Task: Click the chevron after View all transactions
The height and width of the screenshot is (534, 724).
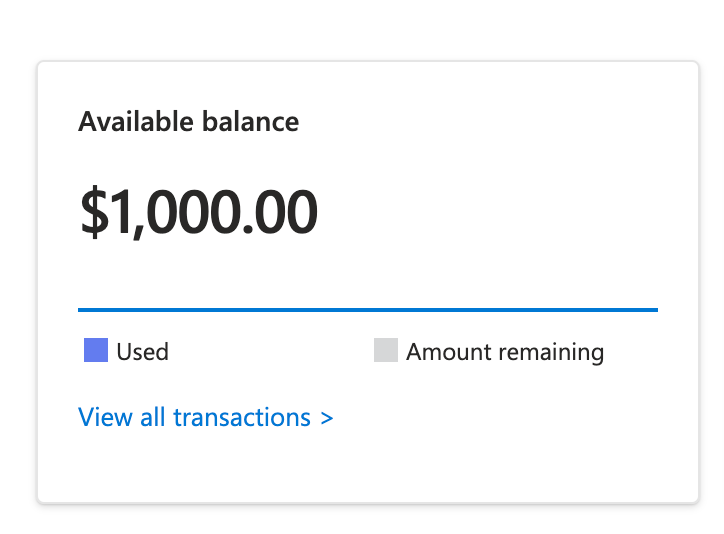Action: coord(327,418)
